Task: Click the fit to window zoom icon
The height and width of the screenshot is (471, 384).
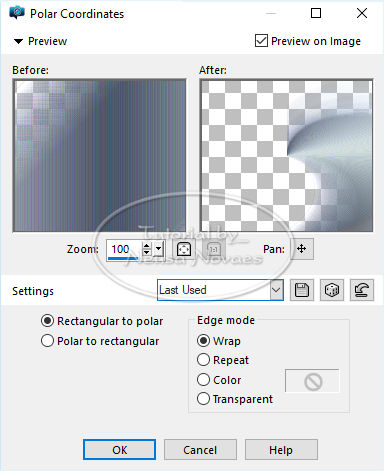Action: pyautogui.click(x=184, y=249)
